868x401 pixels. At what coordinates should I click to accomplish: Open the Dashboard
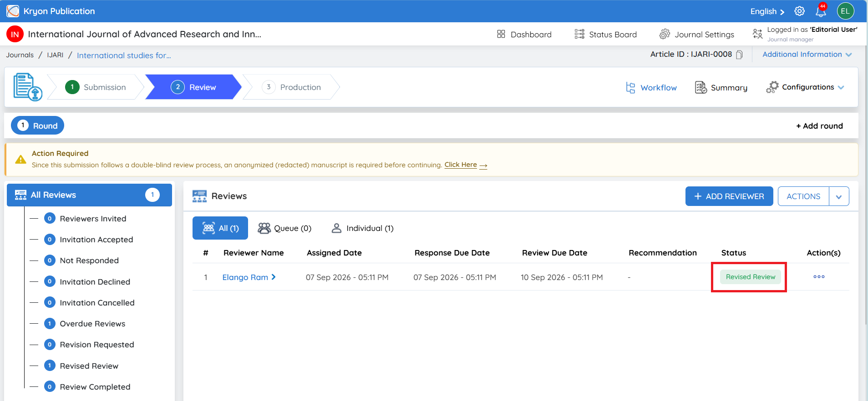(x=524, y=34)
